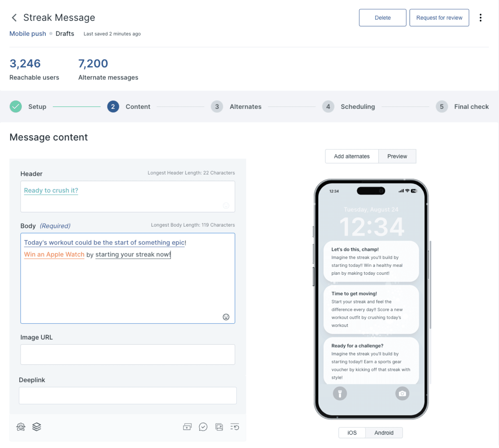The width and height of the screenshot is (499, 448).
Task: Open the CMS cloud icon in bottom toolbar
Action: point(21,427)
